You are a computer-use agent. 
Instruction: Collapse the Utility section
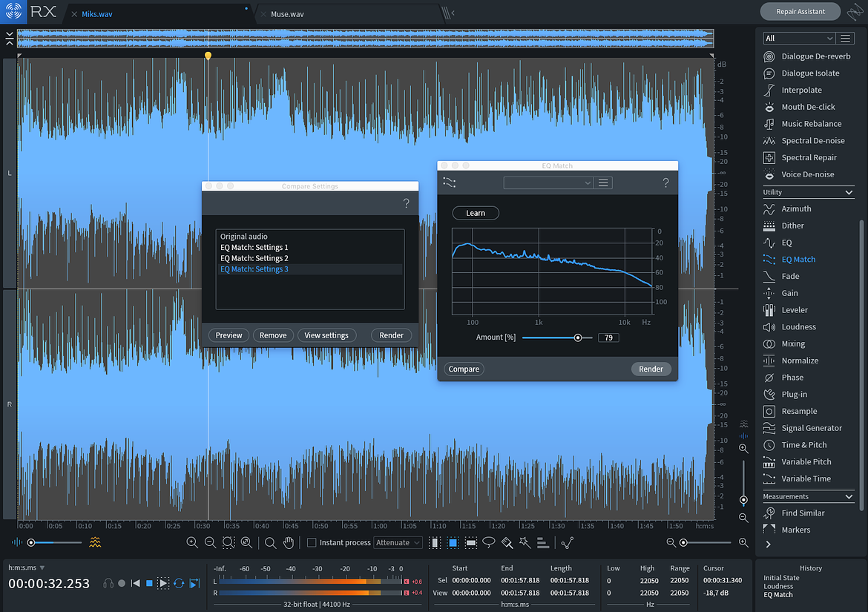849,193
